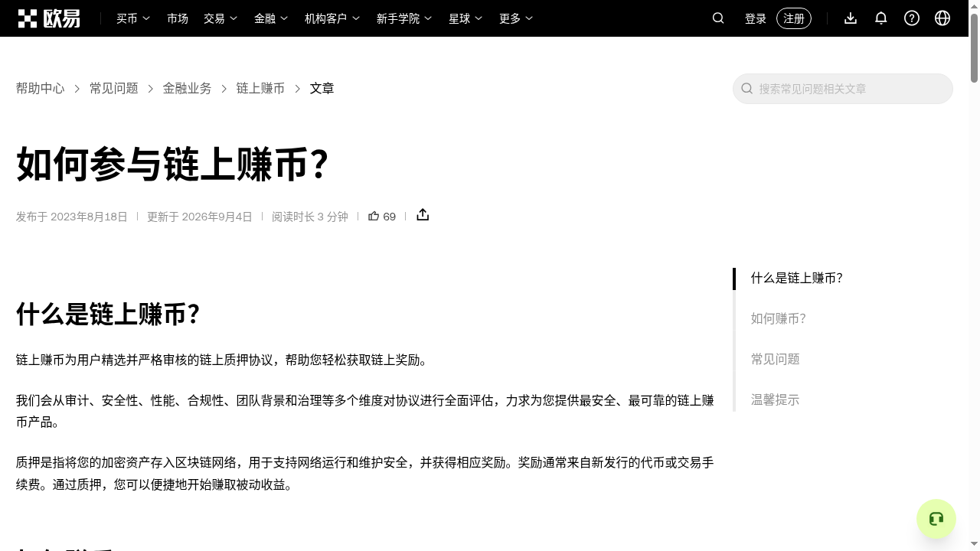The image size is (980, 551).
Task: Click the 阅读时长 3 分钟 text
Action: pyautogui.click(x=310, y=217)
